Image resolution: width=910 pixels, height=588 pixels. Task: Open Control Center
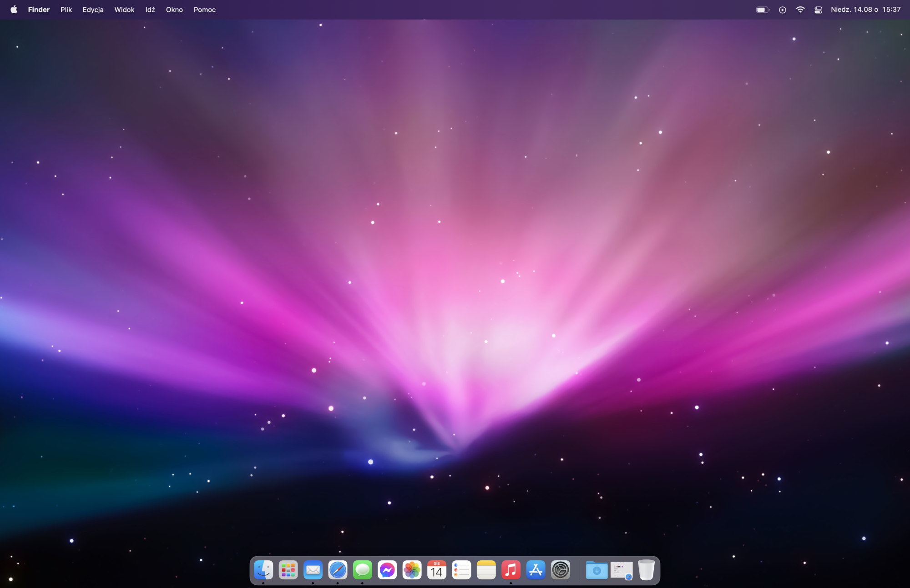818,10
